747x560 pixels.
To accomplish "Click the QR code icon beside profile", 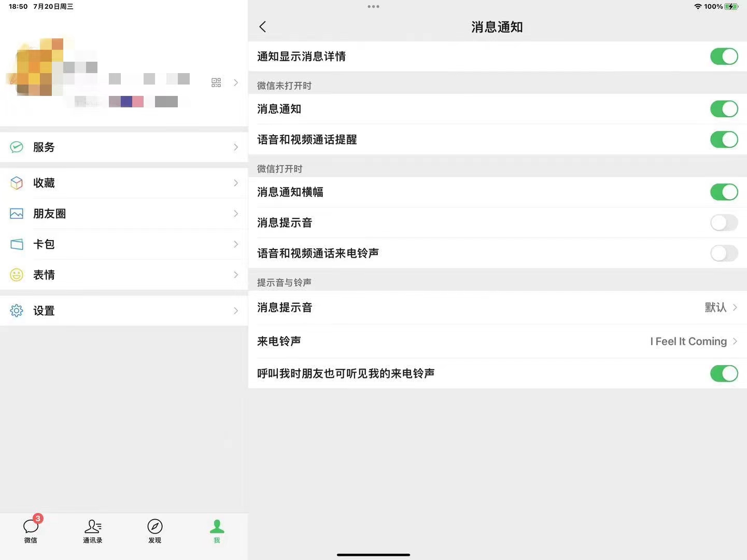I will click(216, 82).
